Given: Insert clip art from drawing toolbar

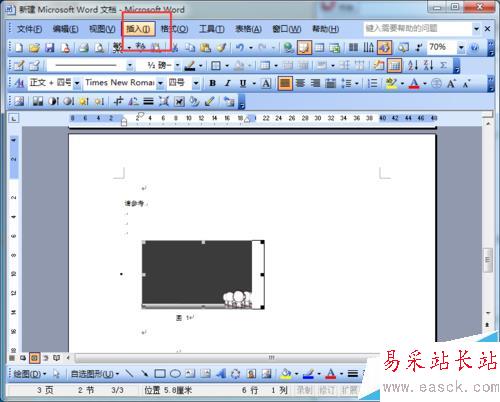Looking at the screenshot, I should pos(251,374).
